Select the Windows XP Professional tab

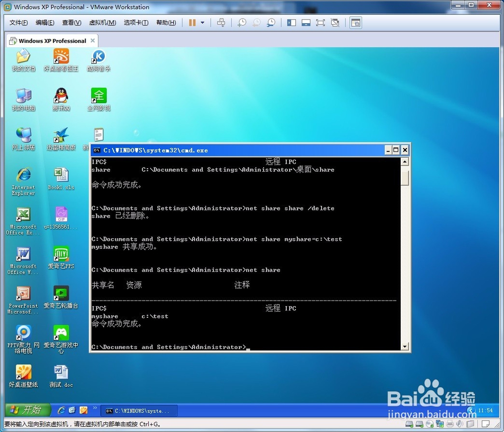click(x=52, y=41)
